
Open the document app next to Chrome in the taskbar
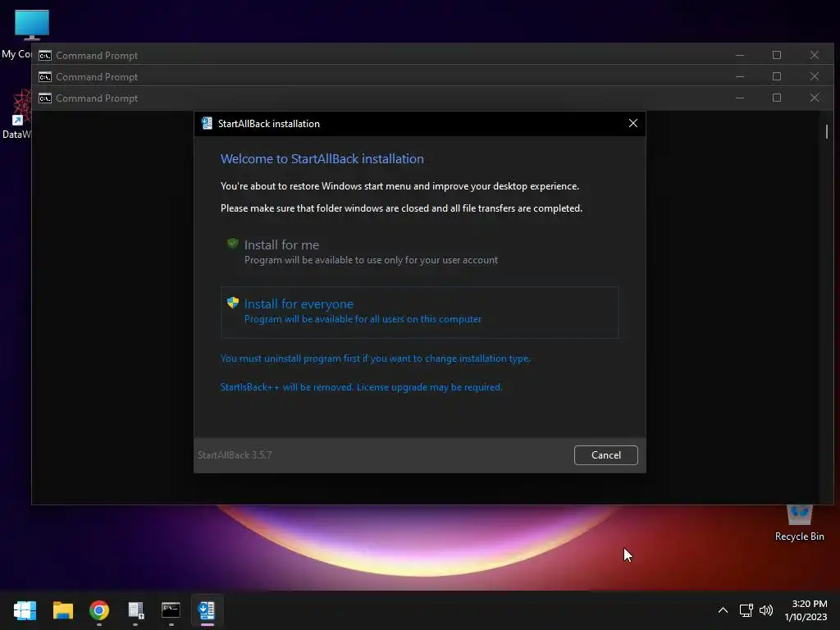point(135,610)
